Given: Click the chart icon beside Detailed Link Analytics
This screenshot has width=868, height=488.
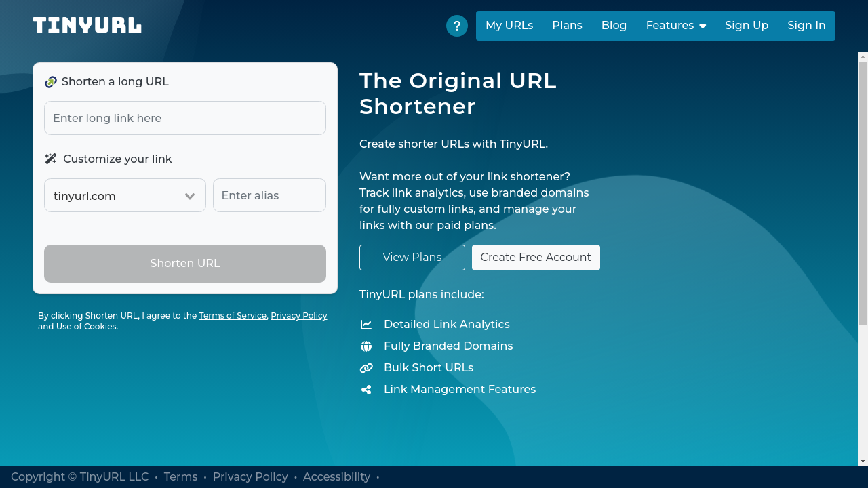Looking at the screenshot, I should 366,324.
